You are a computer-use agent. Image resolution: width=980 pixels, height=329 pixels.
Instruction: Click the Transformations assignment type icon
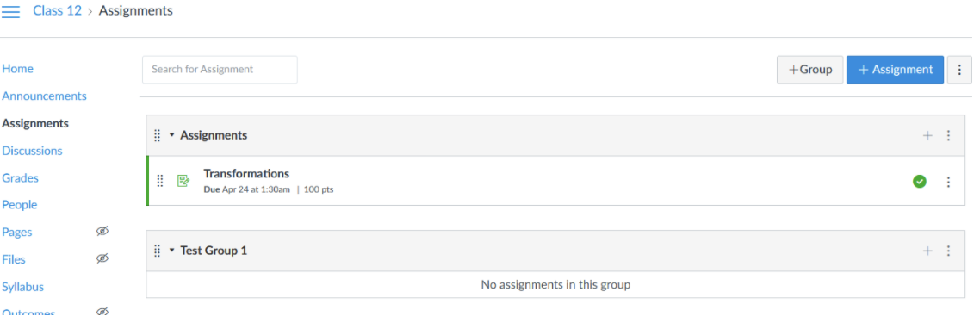[183, 181]
